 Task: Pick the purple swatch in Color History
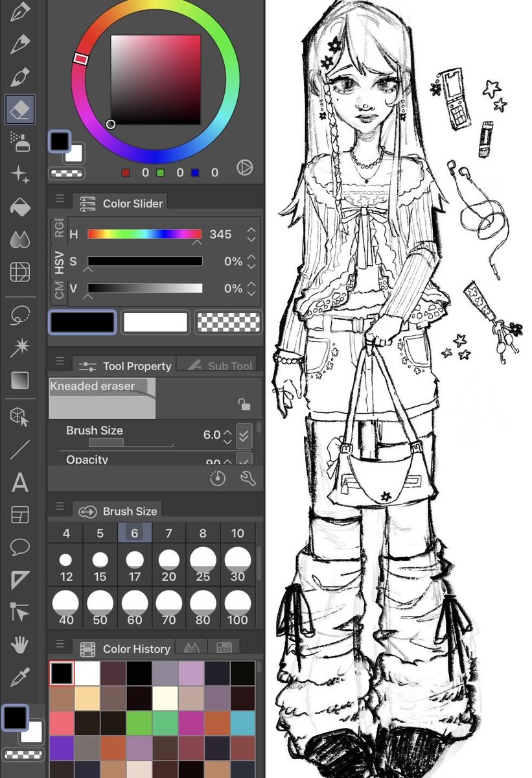point(61,747)
